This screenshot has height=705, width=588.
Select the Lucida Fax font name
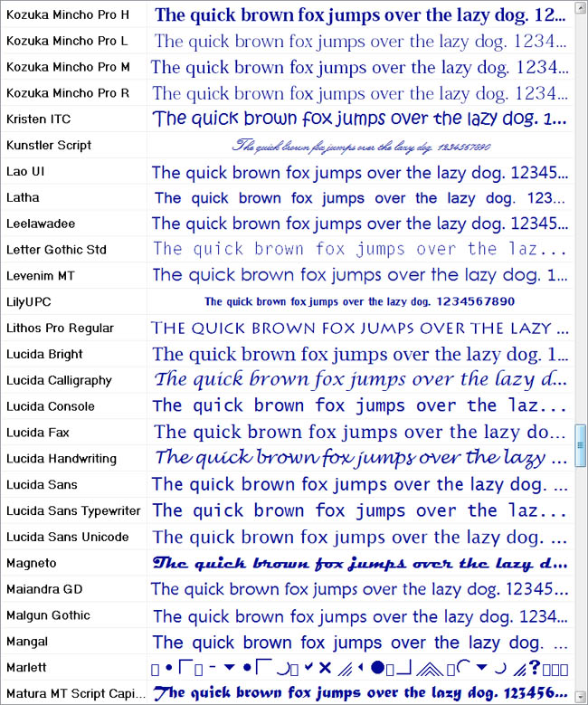(x=38, y=433)
